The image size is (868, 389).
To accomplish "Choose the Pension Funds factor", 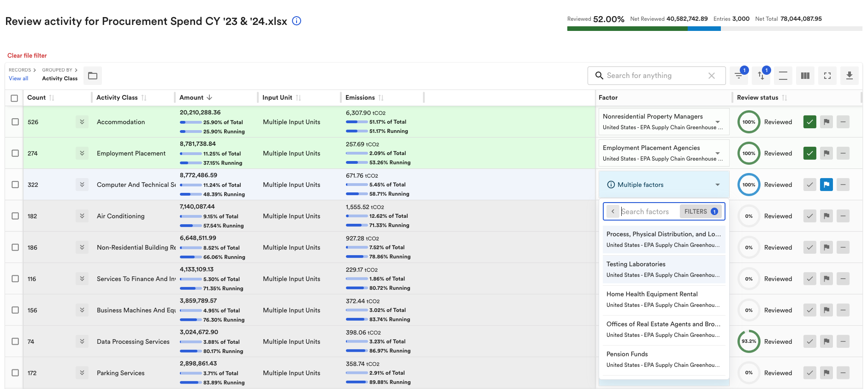I will [664, 359].
